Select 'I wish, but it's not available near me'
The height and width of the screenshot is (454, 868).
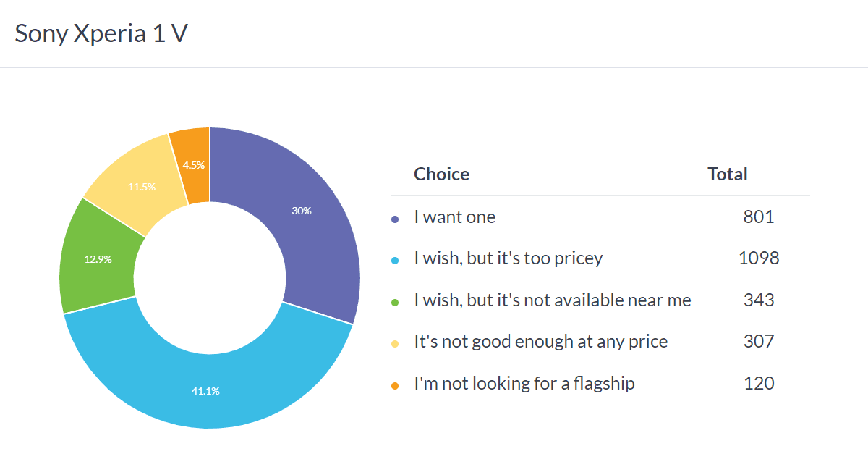[552, 300]
